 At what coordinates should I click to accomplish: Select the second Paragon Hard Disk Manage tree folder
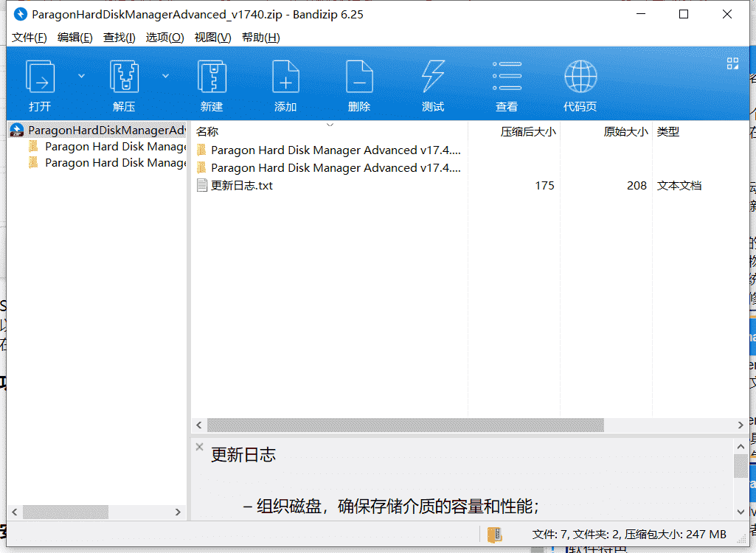(x=107, y=163)
